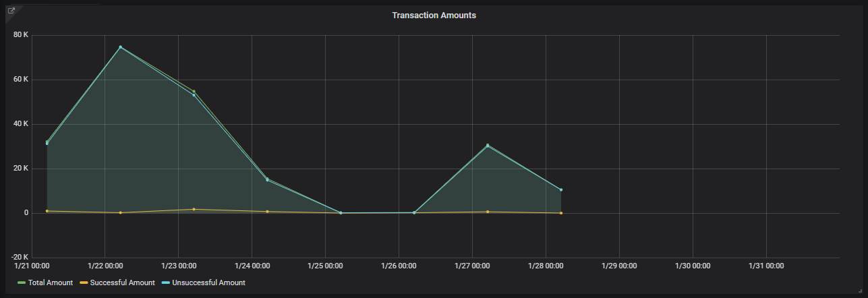
Task: Open the panel link icon in corner
Action: 11,11
